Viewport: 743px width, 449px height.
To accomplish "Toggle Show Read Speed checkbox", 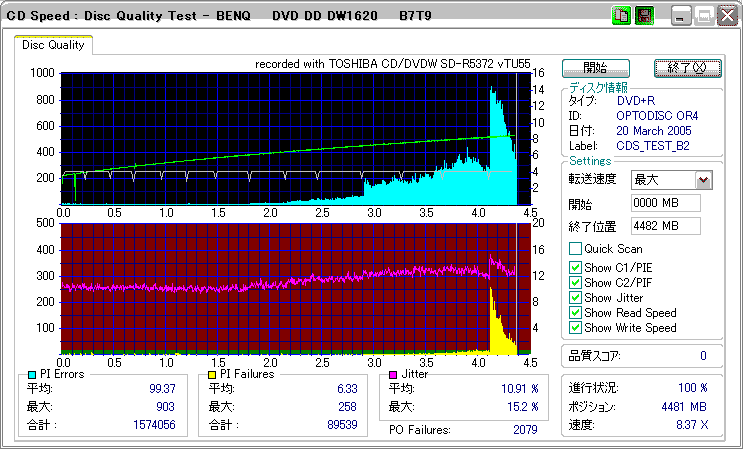I will 575,313.
